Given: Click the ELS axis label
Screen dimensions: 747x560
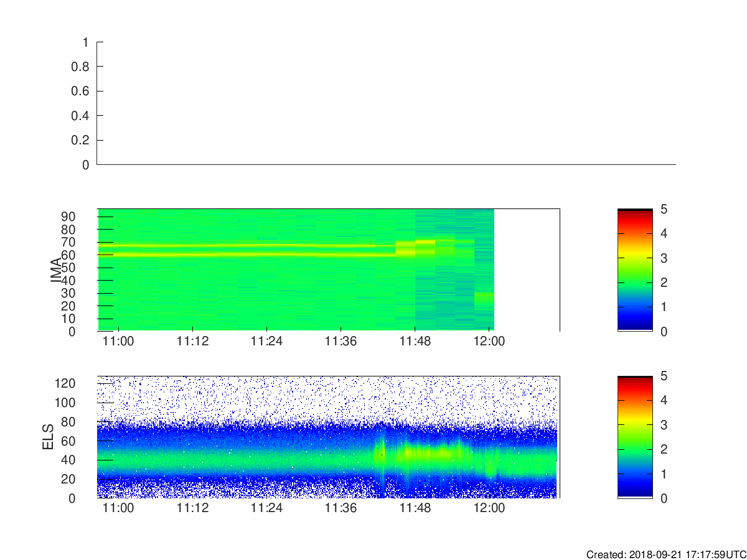Looking at the screenshot, I should 49,437.
